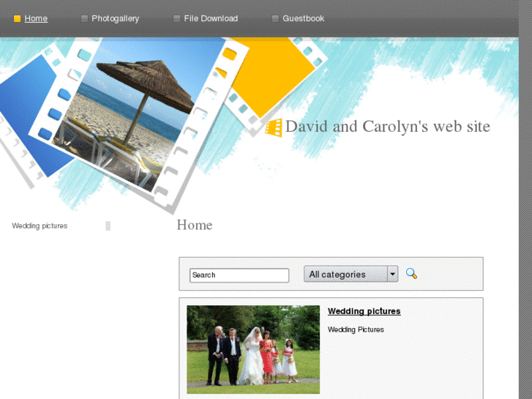Open the Home navigation link
532x399 pixels.
(x=36, y=18)
